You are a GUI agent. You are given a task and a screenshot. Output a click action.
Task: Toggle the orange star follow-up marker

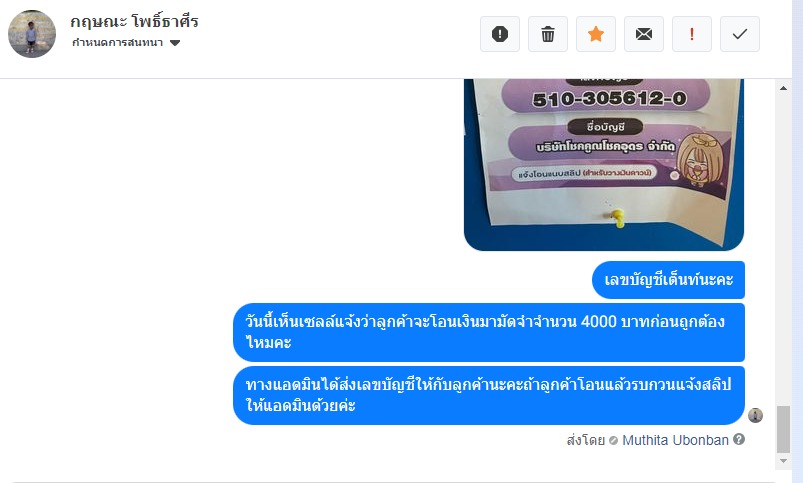pyautogui.click(x=596, y=34)
